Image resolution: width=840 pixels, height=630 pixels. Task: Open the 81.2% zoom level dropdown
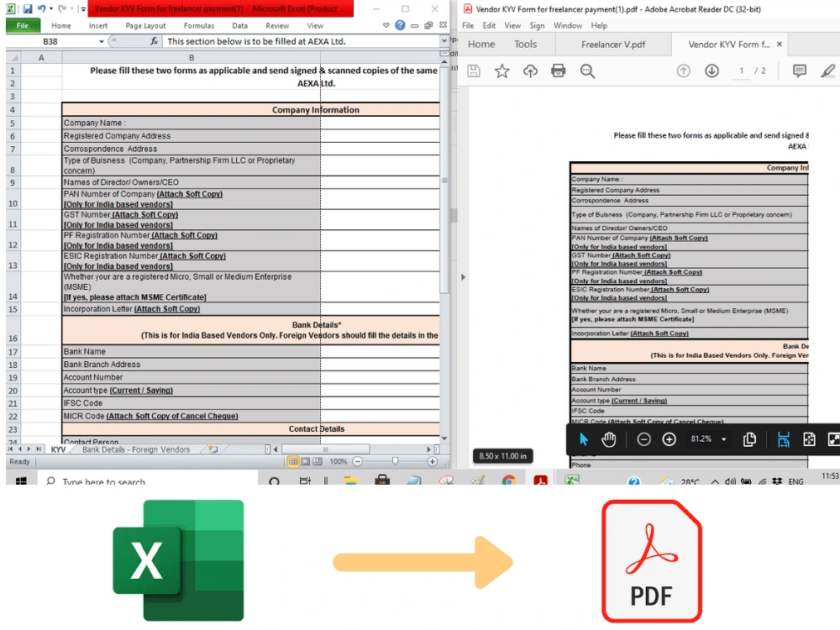click(724, 439)
